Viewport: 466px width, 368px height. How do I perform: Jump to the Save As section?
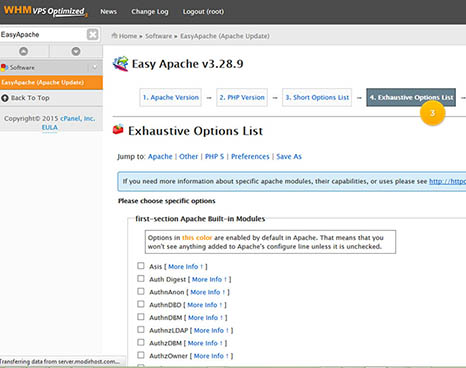pos(289,157)
